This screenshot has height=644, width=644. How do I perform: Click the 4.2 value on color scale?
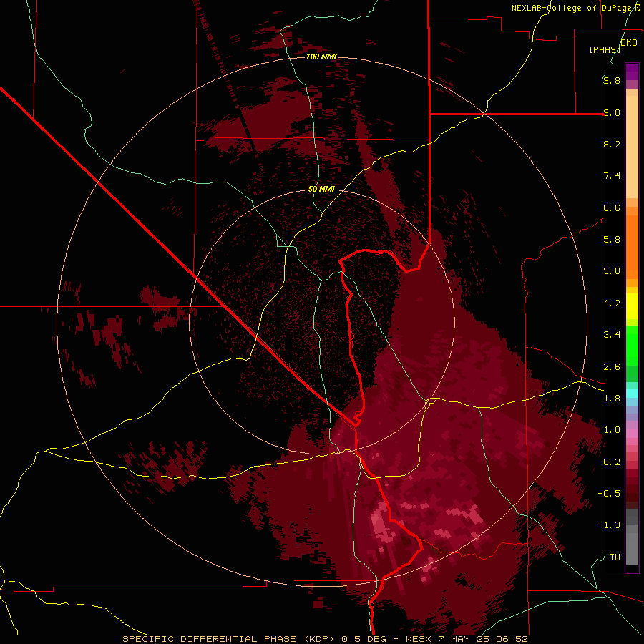(x=612, y=303)
